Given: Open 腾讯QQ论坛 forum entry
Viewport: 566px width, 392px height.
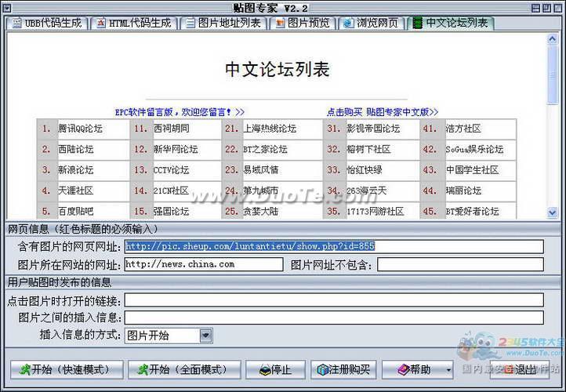Looking at the screenshot, I should [80, 129].
